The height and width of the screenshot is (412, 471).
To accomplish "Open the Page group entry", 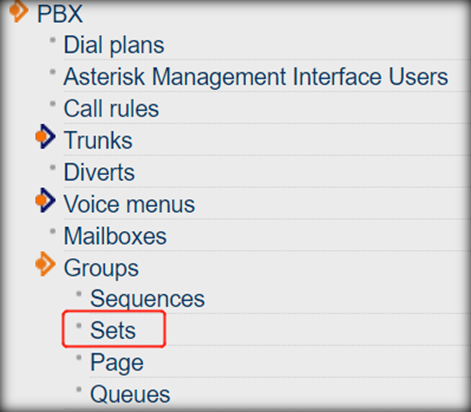I will pos(117,363).
